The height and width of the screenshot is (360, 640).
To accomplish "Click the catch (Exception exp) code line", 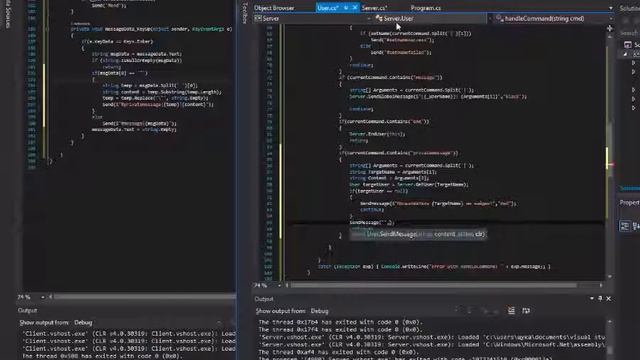I will click(x=434, y=267).
